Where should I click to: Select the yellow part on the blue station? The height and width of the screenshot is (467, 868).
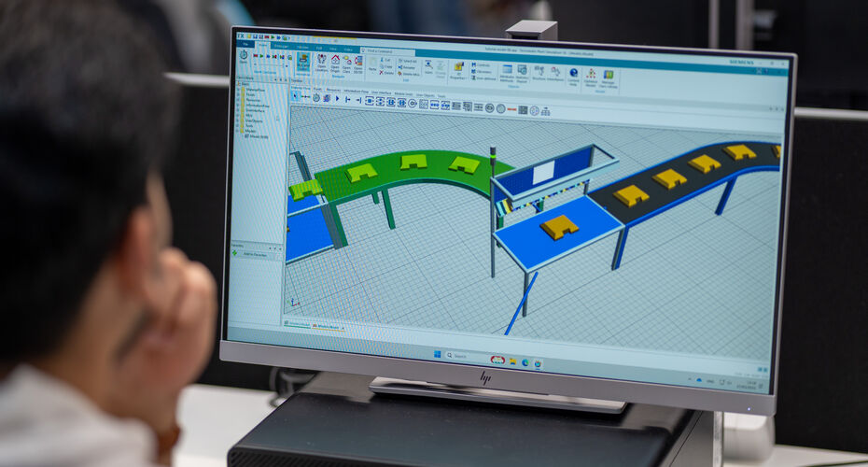pyautogui.click(x=559, y=227)
